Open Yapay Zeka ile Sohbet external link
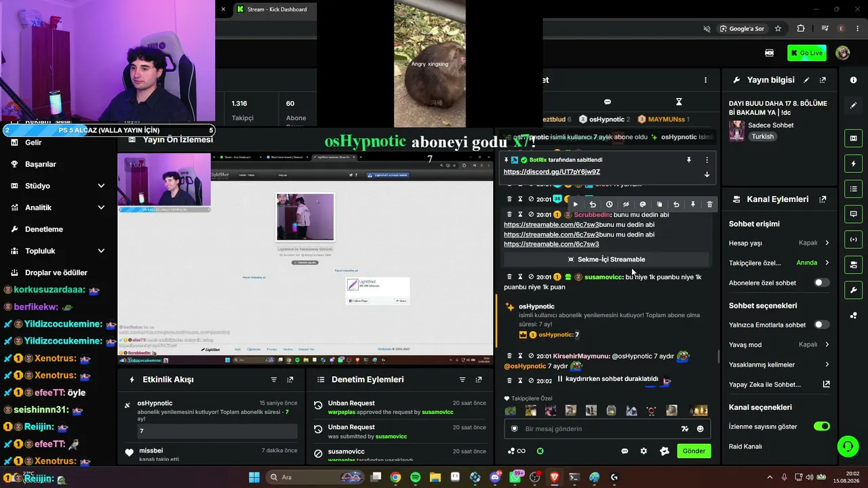This screenshot has height=488, width=868. (x=826, y=384)
